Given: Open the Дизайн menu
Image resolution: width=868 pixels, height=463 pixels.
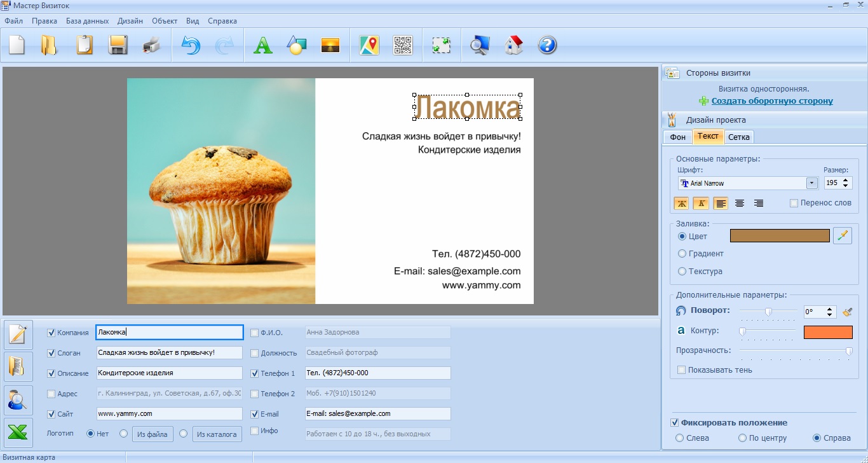Looking at the screenshot, I should click(130, 21).
